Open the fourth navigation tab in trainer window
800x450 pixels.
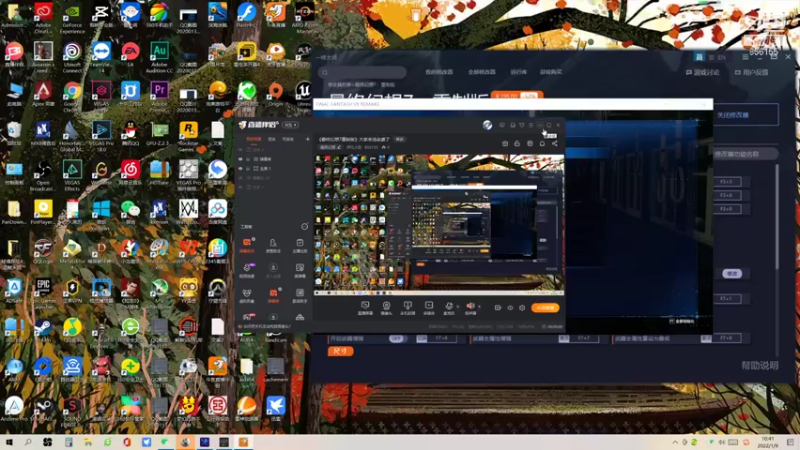click(x=551, y=72)
